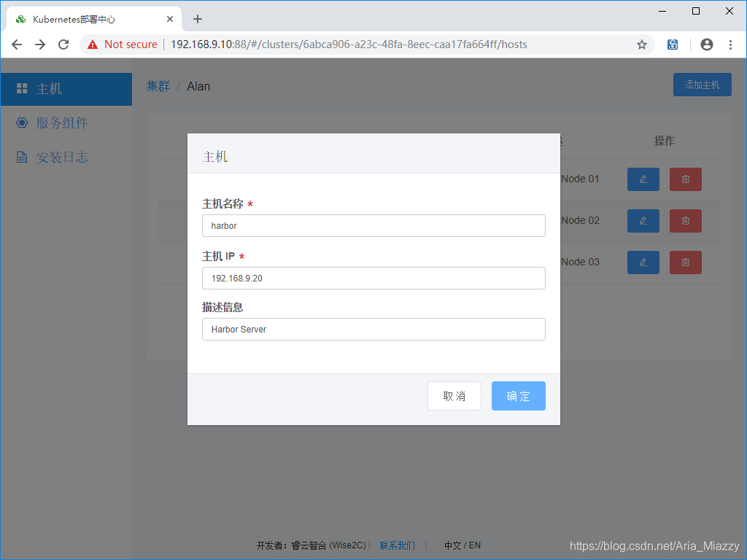
Task: Click the Node 03 table cell
Action: [x=580, y=262]
